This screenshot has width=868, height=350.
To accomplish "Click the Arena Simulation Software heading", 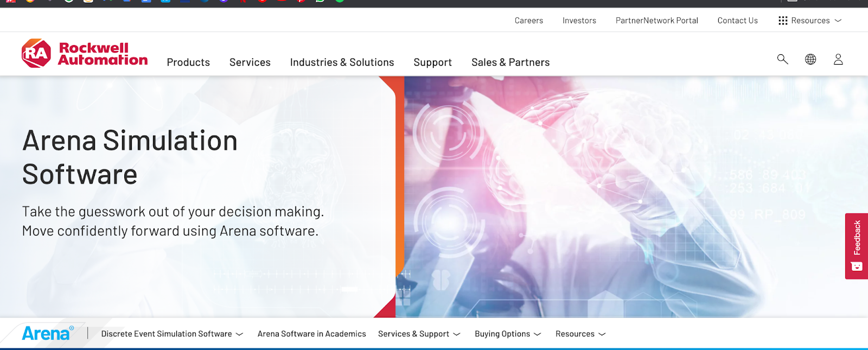I will coord(130,157).
